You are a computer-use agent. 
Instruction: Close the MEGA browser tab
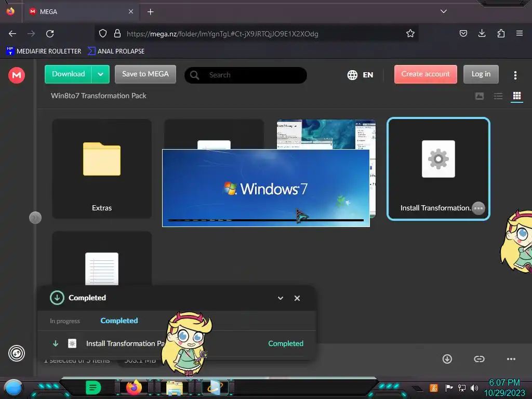pos(131,11)
